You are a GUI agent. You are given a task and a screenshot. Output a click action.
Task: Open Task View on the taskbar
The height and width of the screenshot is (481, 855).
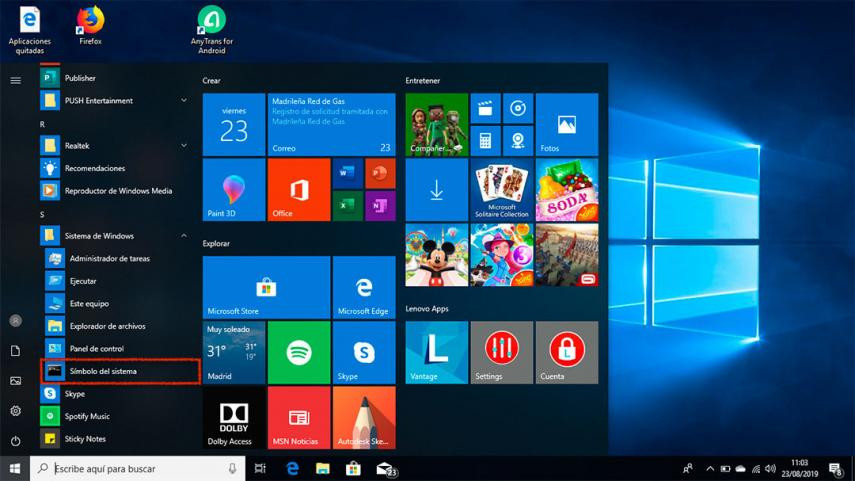click(261, 468)
